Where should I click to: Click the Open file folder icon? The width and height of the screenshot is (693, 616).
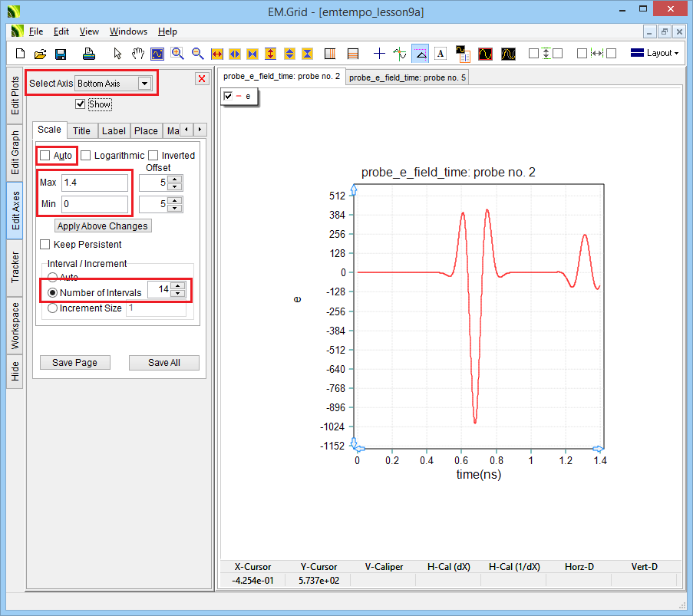click(x=41, y=54)
